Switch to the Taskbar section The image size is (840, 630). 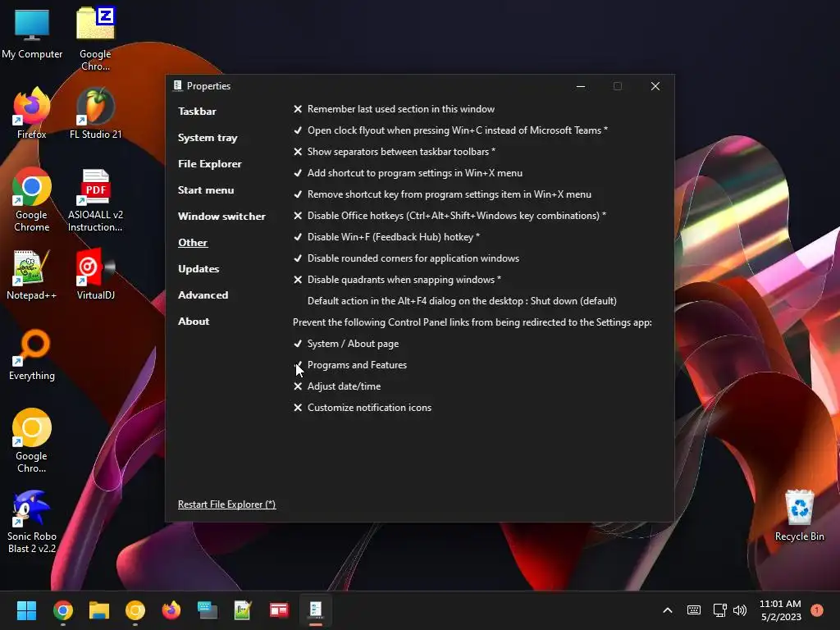pos(197,112)
